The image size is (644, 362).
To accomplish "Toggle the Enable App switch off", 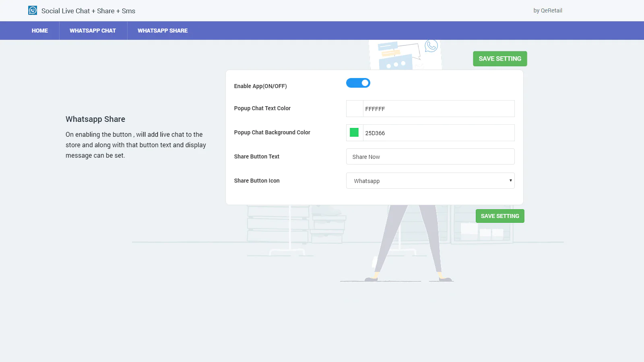I will tap(358, 83).
